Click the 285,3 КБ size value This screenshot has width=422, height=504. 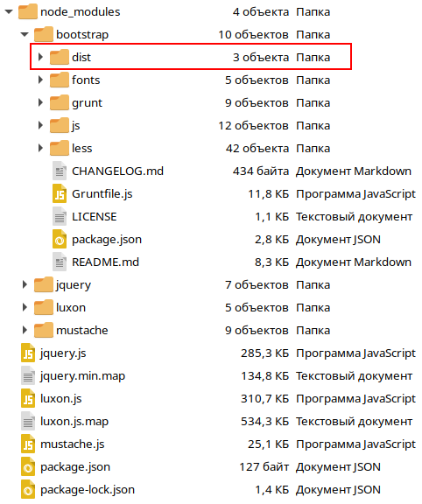(x=264, y=353)
